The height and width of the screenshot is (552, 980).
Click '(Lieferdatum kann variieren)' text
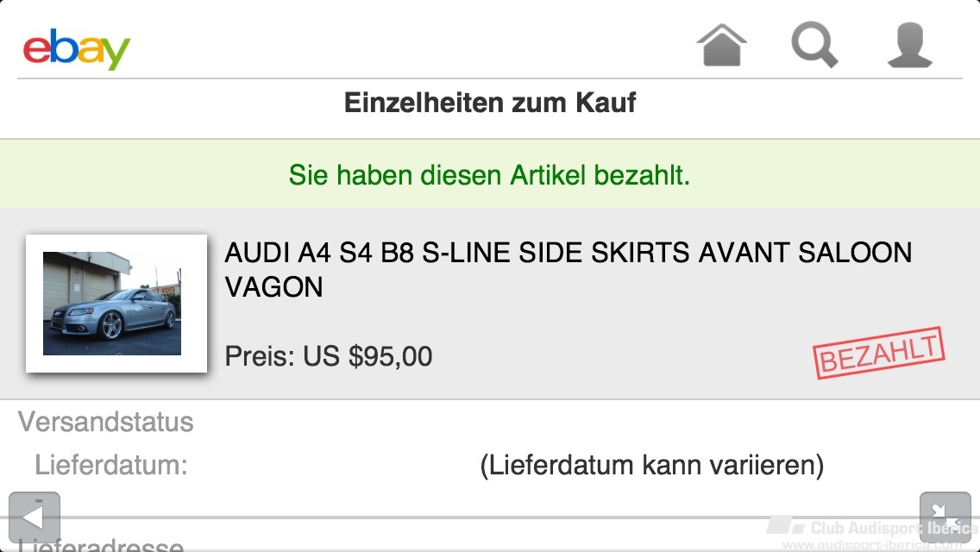tap(652, 465)
